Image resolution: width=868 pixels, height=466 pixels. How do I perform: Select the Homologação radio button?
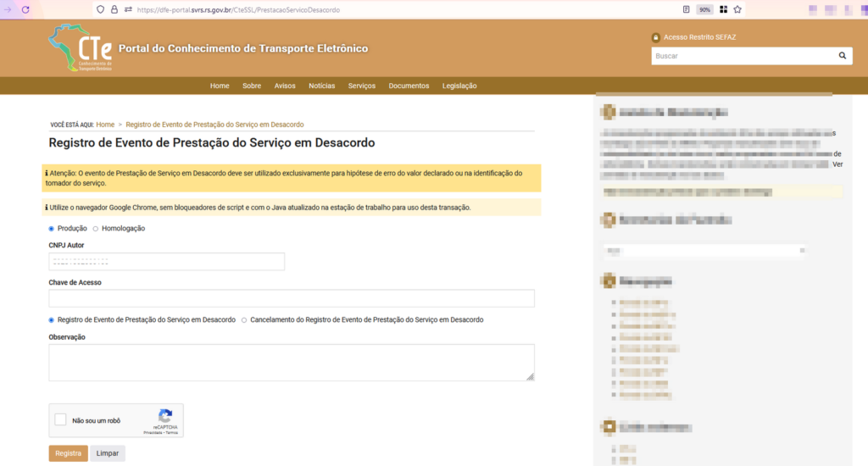(x=95, y=228)
